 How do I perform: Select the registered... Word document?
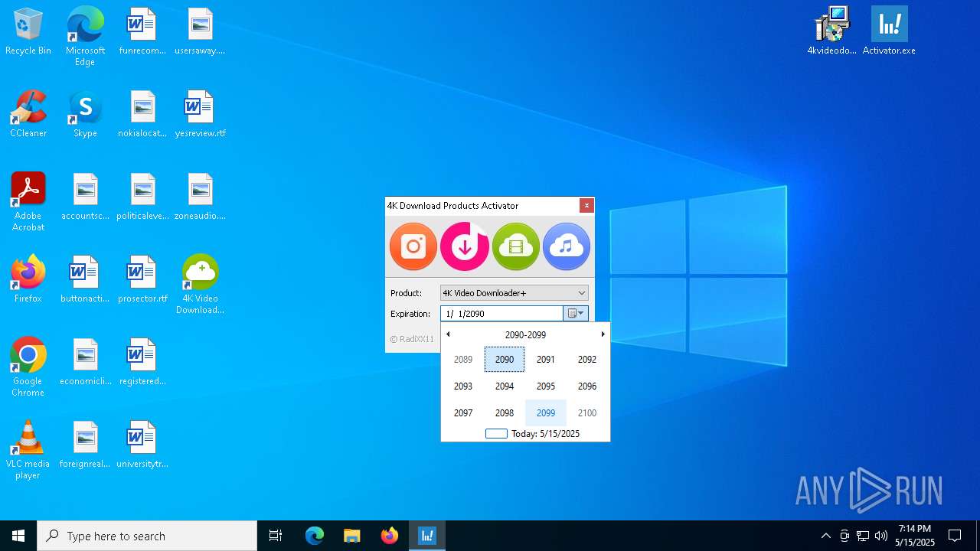pos(142,363)
